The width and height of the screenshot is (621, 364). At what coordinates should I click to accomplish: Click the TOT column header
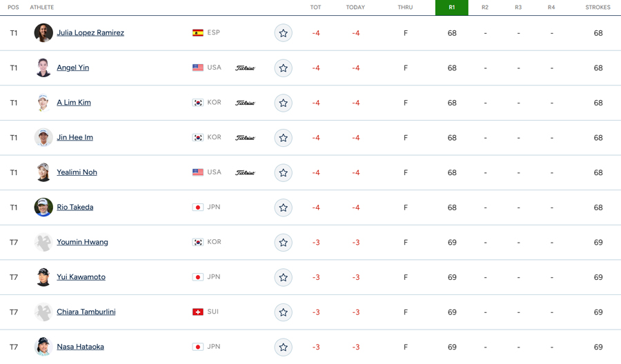tap(315, 8)
